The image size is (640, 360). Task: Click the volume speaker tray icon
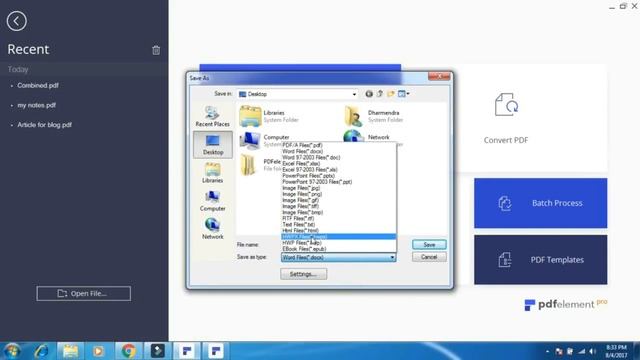point(593,351)
